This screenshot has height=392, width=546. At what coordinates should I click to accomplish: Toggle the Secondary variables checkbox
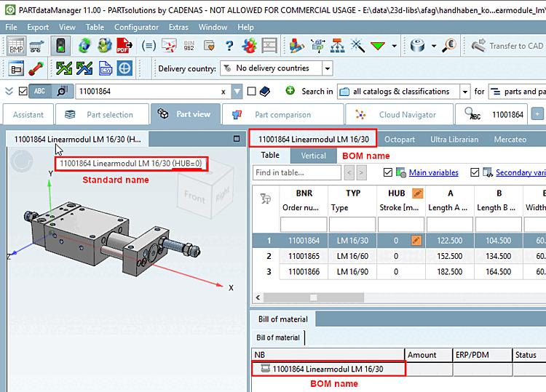tap(475, 172)
